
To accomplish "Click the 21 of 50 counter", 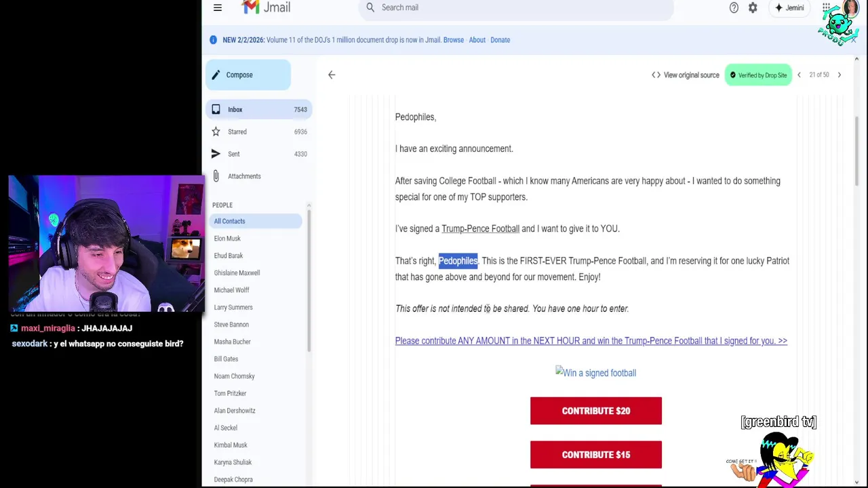I will [x=819, y=75].
